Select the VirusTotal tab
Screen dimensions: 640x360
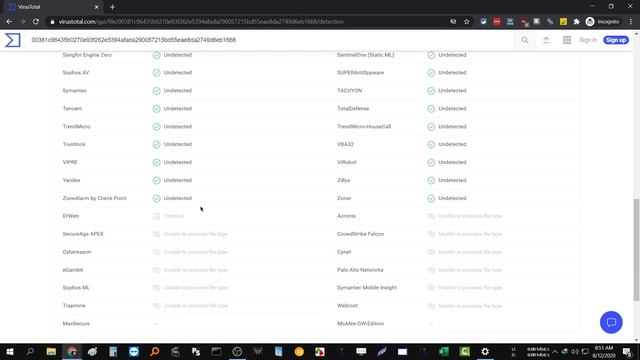(x=53, y=7)
